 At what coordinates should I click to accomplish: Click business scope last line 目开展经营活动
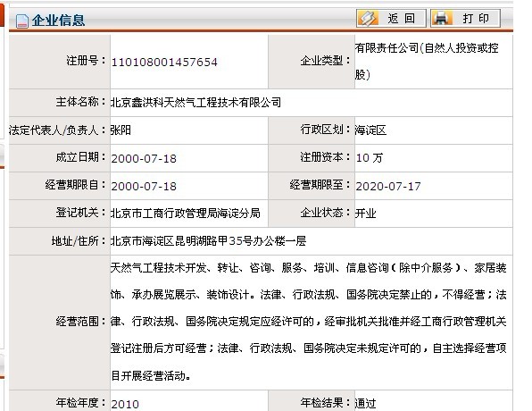coord(151,375)
